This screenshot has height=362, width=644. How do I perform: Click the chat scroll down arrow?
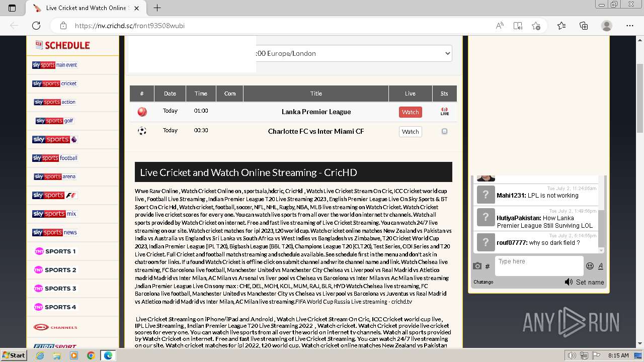[601, 250]
